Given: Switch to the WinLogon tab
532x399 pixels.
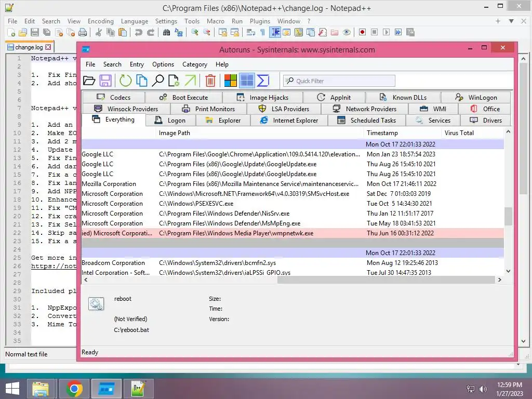Looking at the screenshot, I should tap(476, 97).
